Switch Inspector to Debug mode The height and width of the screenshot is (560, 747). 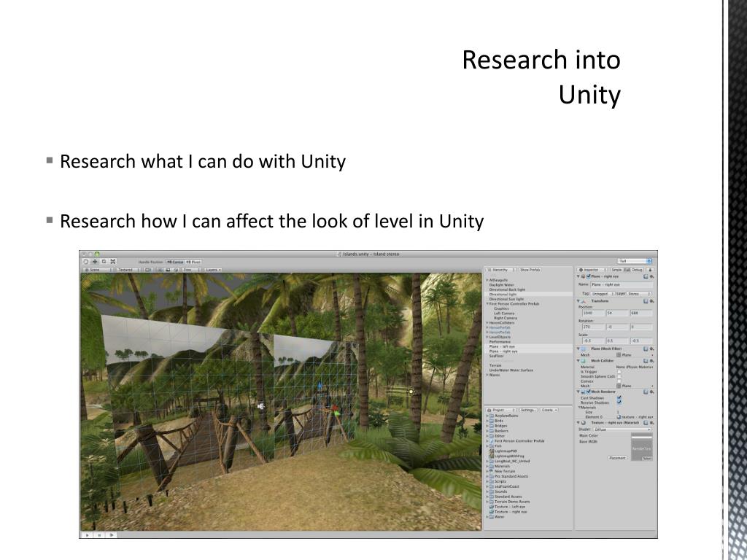click(x=638, y=270)
